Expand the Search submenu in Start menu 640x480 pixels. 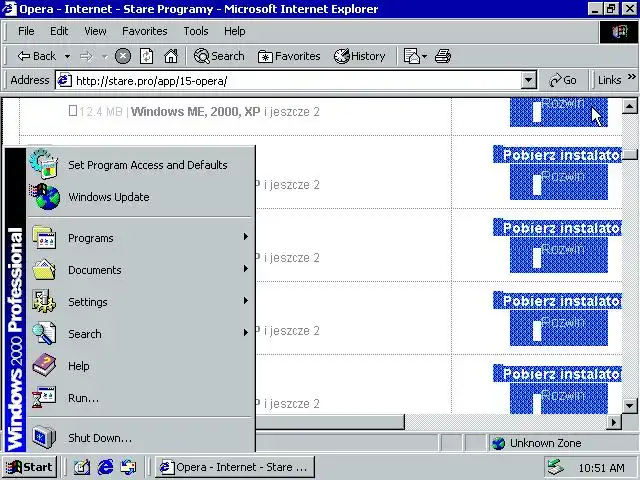pyautogui.click(x=139, y=333)
